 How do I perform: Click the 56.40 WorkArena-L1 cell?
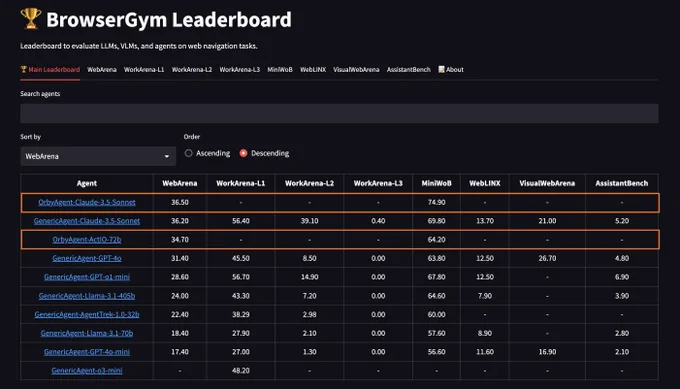(x=241, y=221)
